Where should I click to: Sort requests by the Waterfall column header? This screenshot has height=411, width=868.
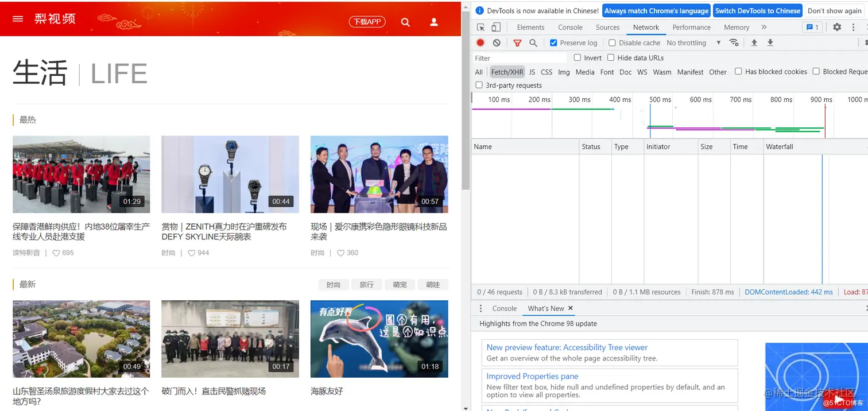click(x=815, y=146)
